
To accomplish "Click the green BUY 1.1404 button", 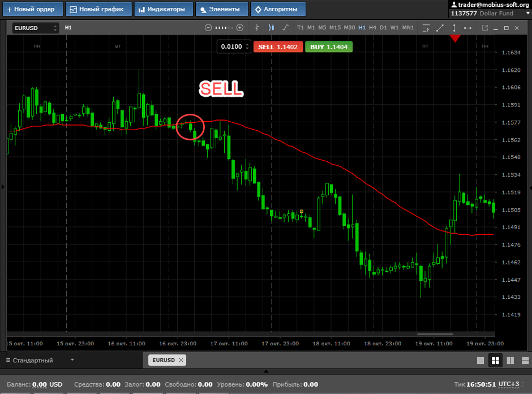I will pos(329,47).
